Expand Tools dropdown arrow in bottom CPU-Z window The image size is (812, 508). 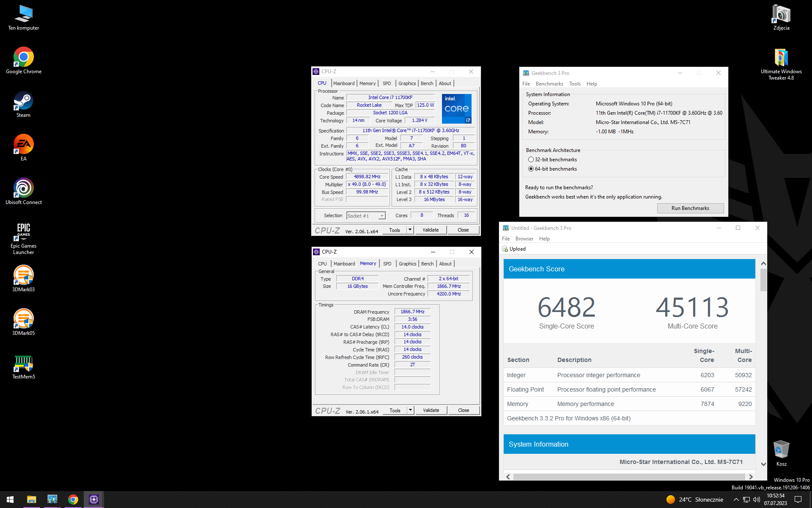coord(410,410)
